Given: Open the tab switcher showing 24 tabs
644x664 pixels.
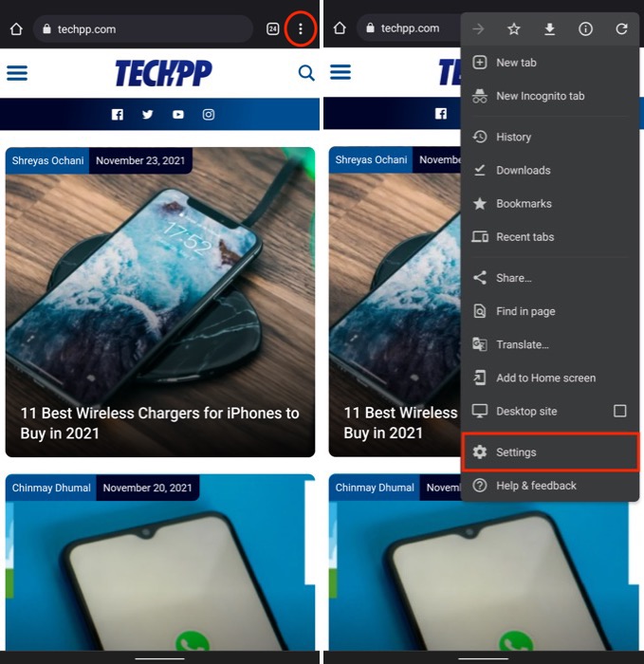Looking at the screenshot, I should (x=273, y=29).
